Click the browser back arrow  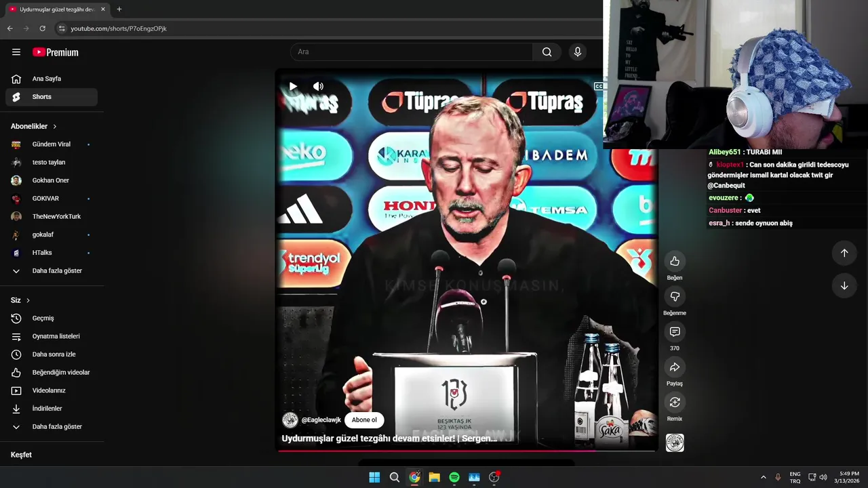(x=9, y=28)
